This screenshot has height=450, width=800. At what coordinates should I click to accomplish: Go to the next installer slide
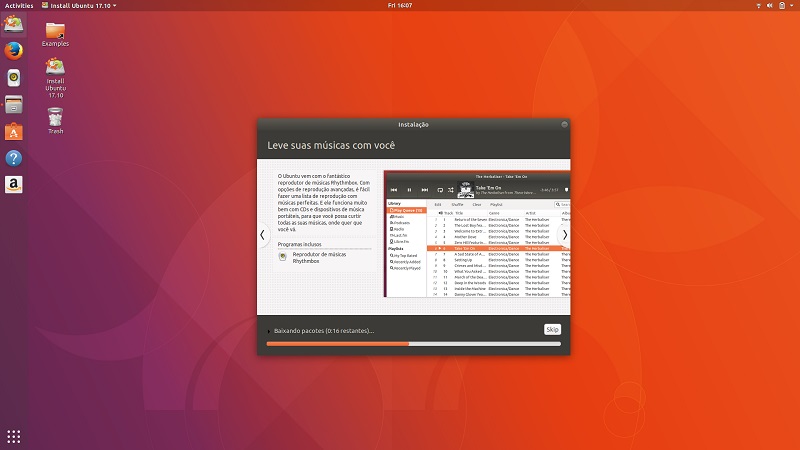(564, 235)
